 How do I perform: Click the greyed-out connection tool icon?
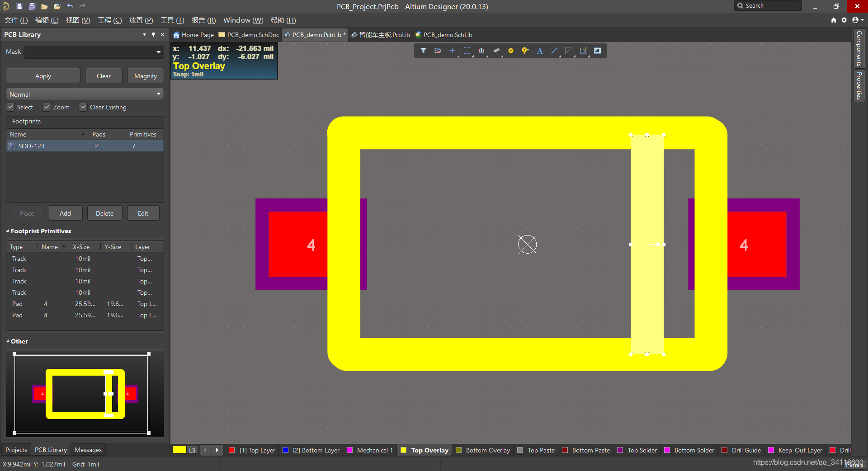click(569, 51)
